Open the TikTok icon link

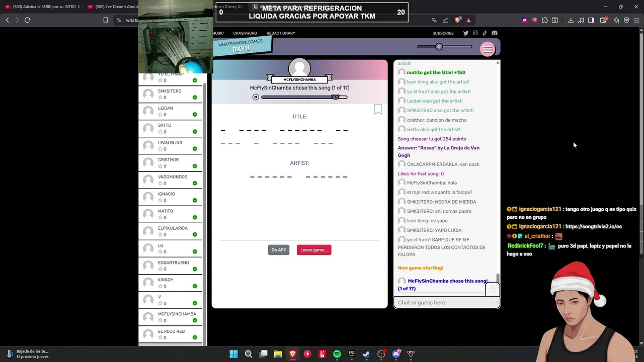(x=485, y=33)
